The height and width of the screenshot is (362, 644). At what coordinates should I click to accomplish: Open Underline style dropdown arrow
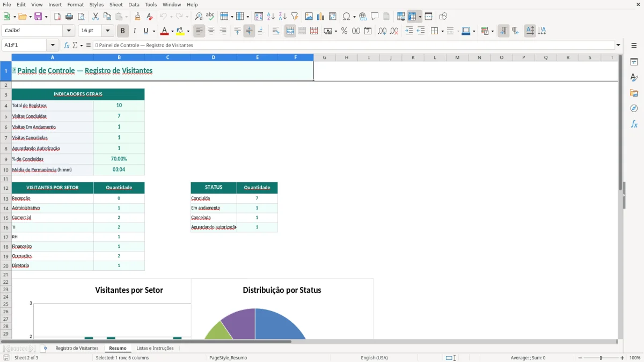(153, 31)
